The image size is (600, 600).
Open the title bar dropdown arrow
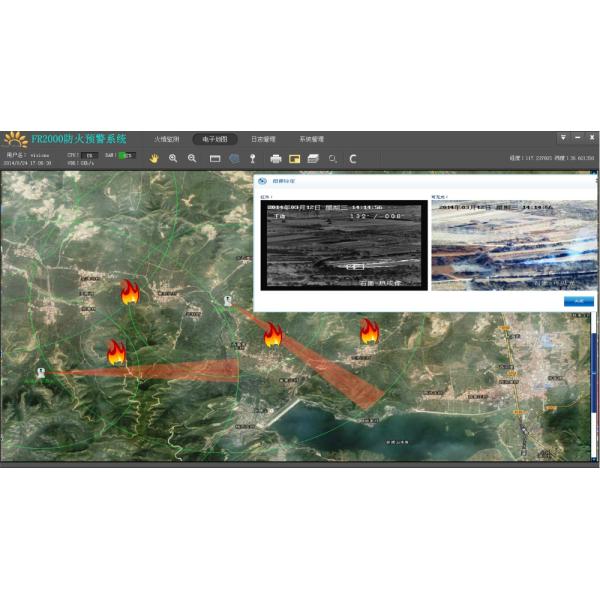coord(563,138)
